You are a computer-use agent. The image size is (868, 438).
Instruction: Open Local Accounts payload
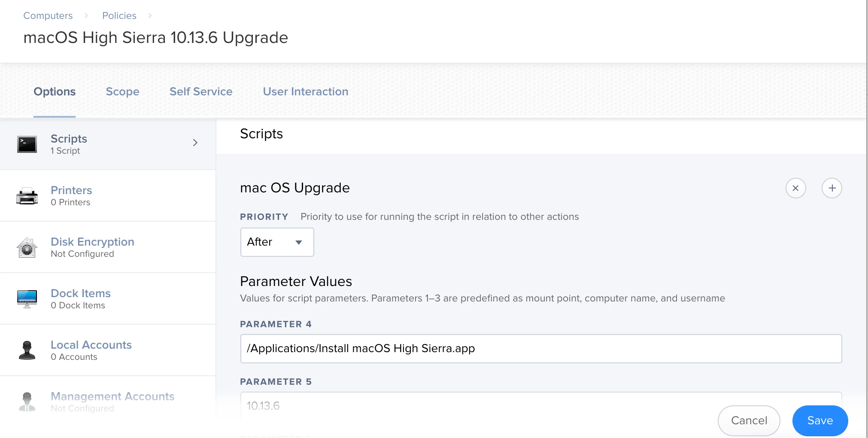[108, 350]
